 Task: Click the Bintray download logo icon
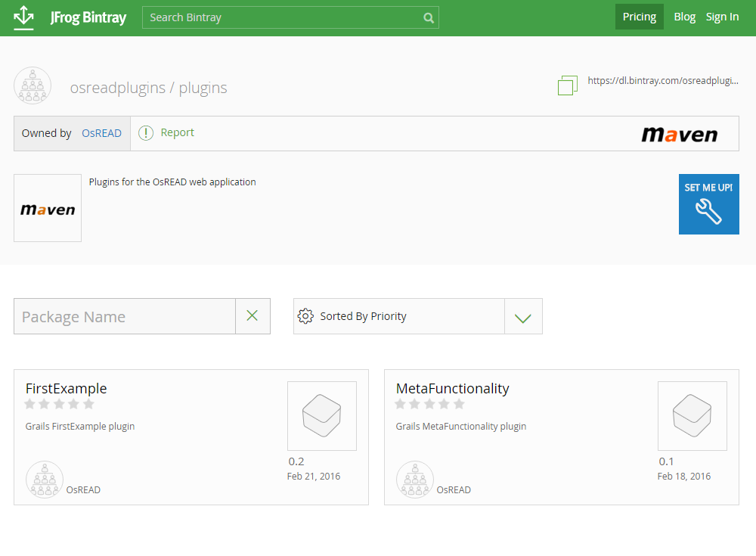(x=23, y=18)
